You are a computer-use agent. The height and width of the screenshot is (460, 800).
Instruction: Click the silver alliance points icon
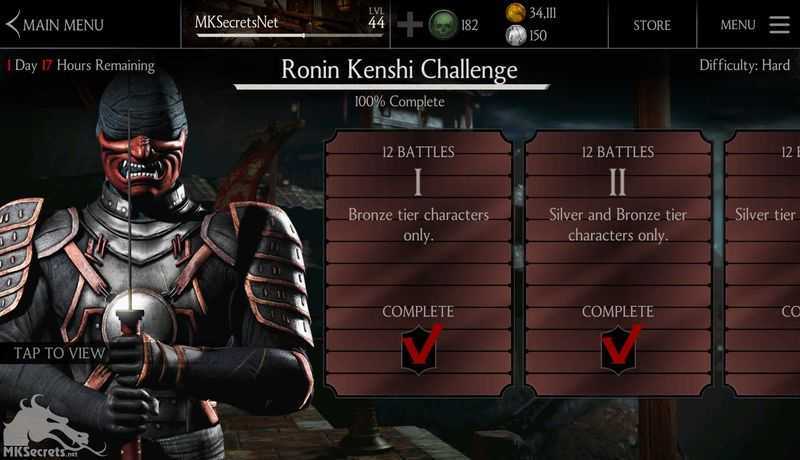516,35
